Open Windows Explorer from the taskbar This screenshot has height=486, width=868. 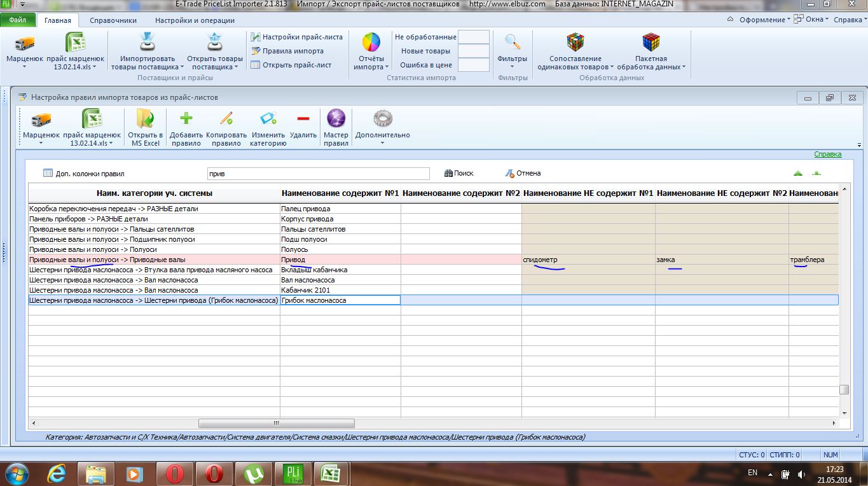point(96,474)
